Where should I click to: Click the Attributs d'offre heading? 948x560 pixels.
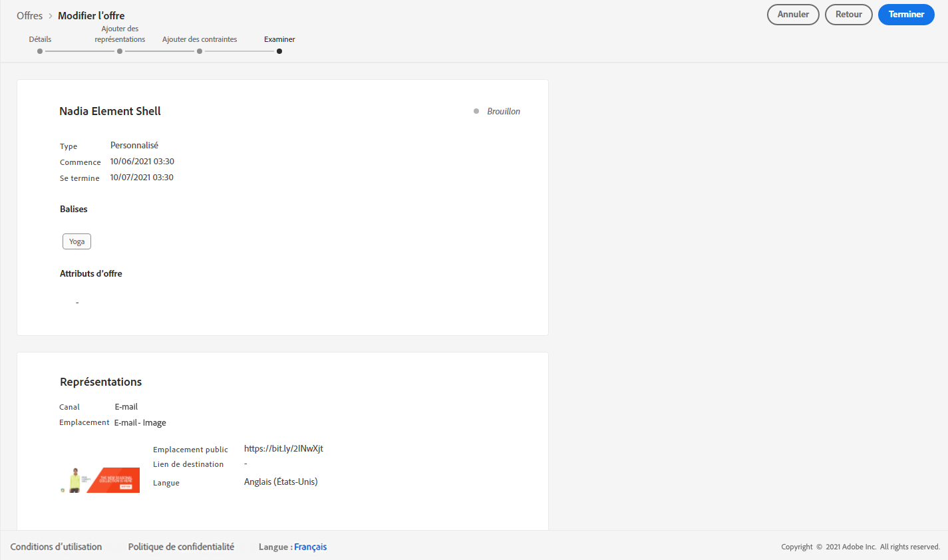tap(91, 273)
